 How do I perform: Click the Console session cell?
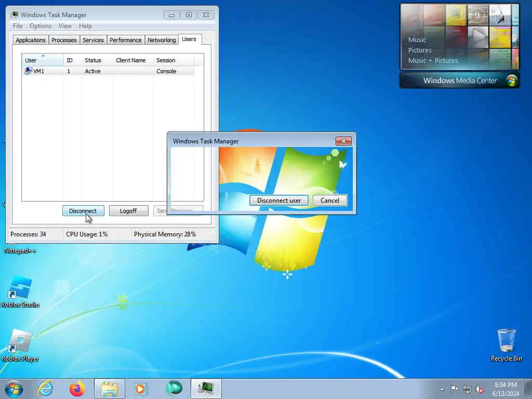166,71
